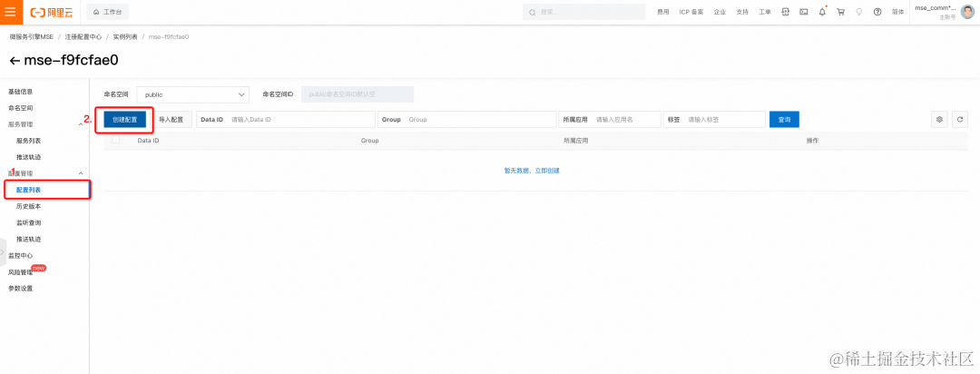
Task: Open 参数设置 in the sidebar
Action: (21, 289)
